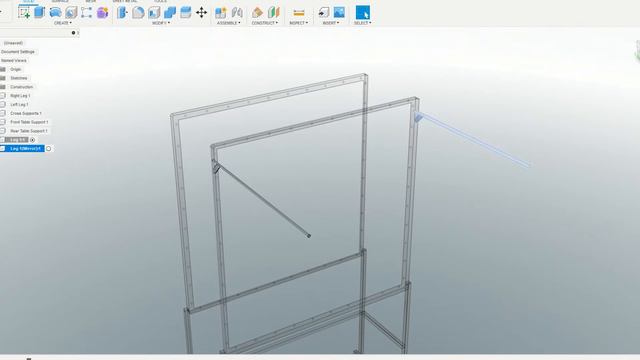Open the Measure tool under Inspect
The height and width of the screenshot is (360, 640).
[x=299, y=13]
